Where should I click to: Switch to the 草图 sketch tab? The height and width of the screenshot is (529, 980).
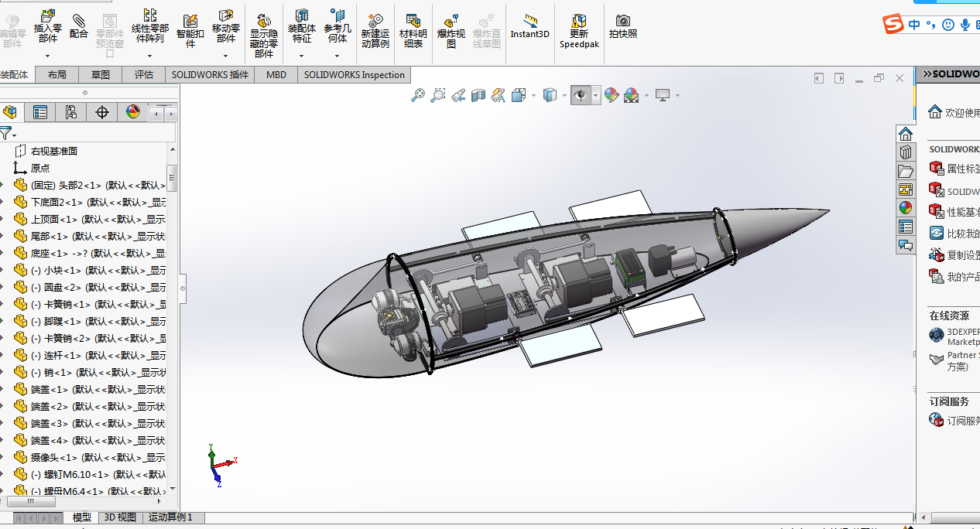[101, 75]
